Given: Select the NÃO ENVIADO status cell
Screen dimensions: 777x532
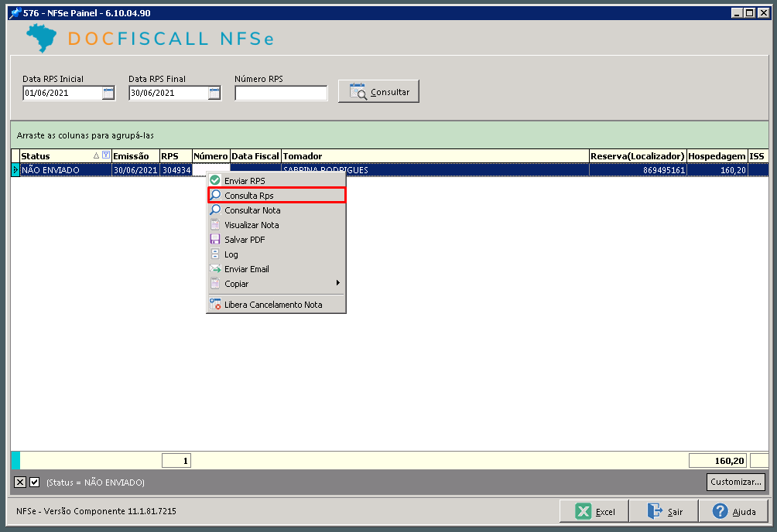Looking at the screenshot, I should (x=66, y=170).
